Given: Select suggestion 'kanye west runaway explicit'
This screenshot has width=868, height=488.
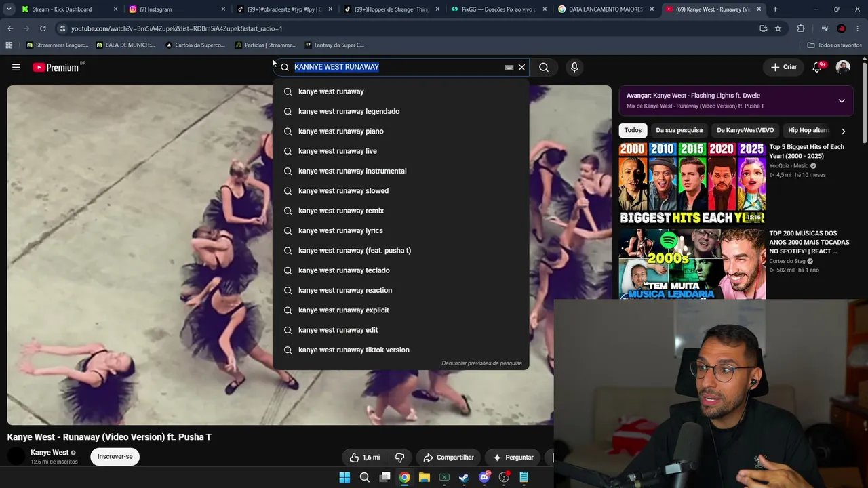Looking at the screenshot, I should click(401, 310).
